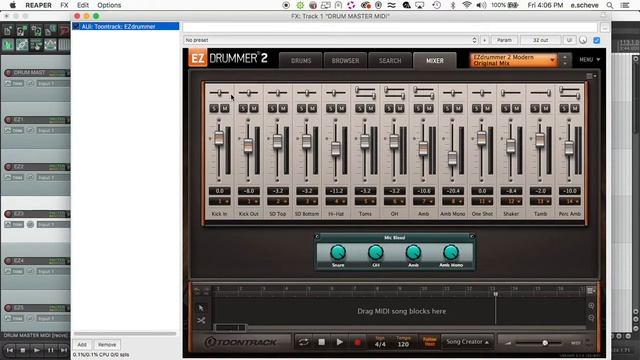640x360 pixels.
Task: Toggle the Follow Host button
Action: pyautogui.click(x=429, y=342)
